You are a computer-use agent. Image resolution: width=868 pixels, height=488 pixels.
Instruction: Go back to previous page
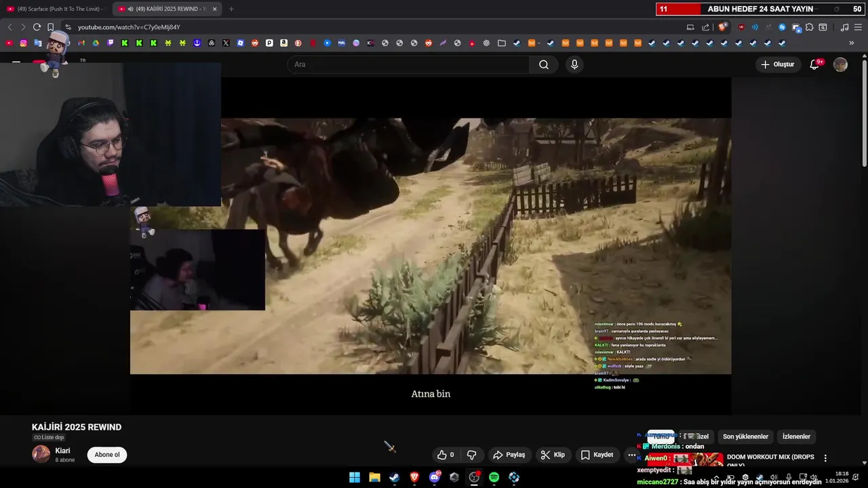(x=9, y=27)
